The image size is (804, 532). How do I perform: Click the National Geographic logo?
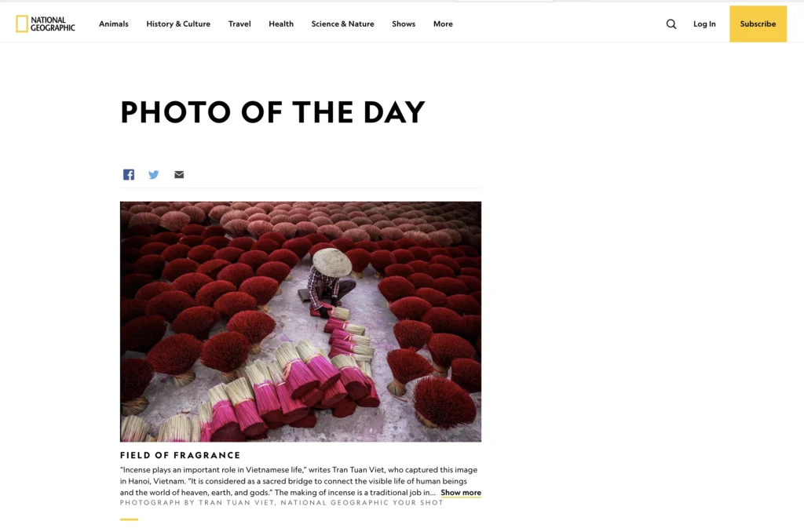[45, 24]
